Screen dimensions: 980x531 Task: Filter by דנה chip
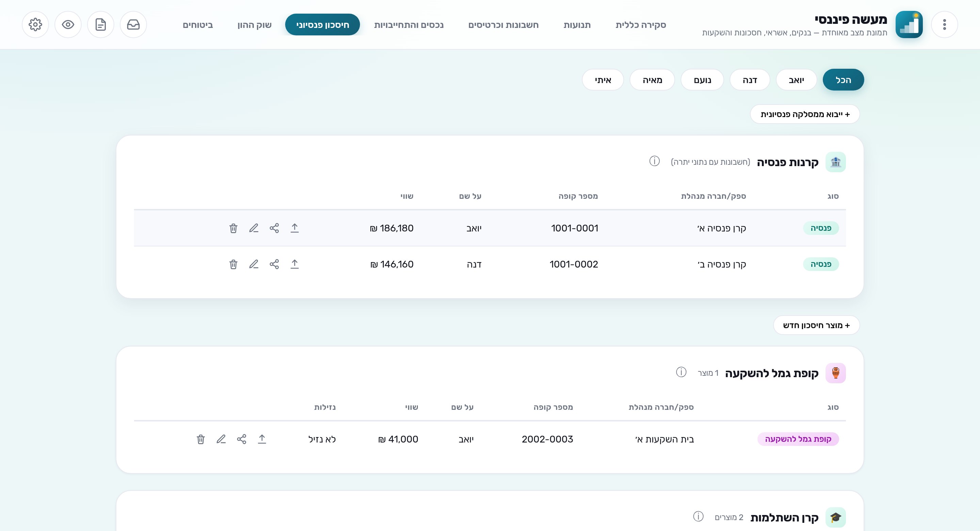750,80
